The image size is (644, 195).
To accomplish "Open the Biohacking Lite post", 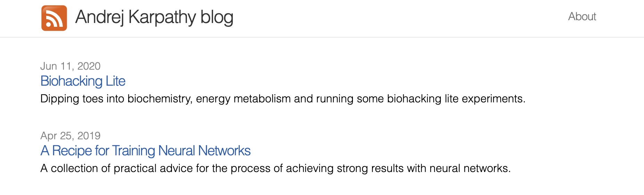I will click(x=83, y=81).
